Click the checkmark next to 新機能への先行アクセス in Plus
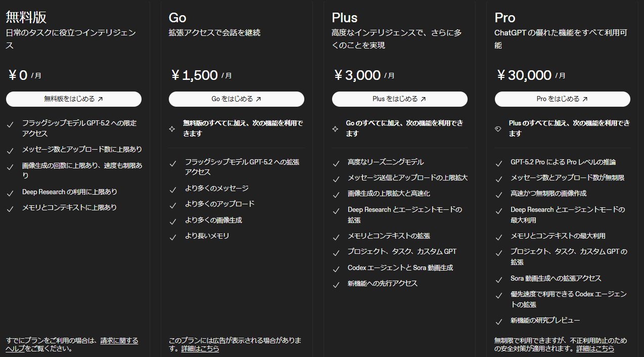Viewport: 644px width, 357px height. click(x=336, y=283)
